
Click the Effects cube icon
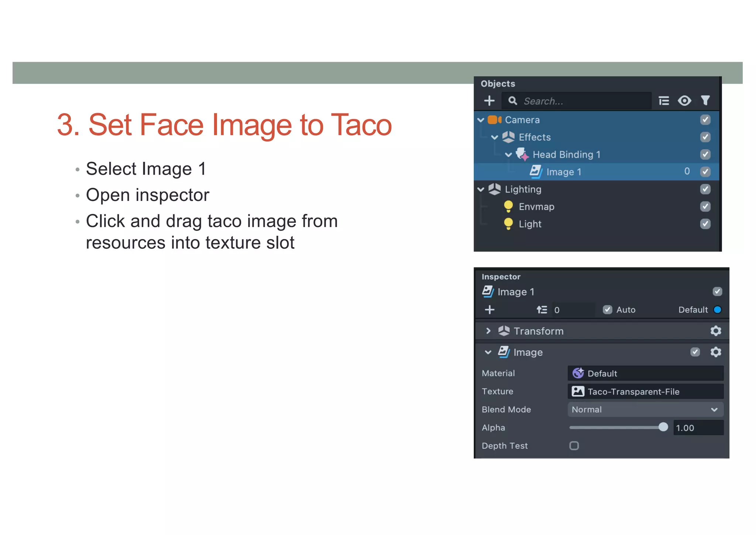click(x=508, y=137)
